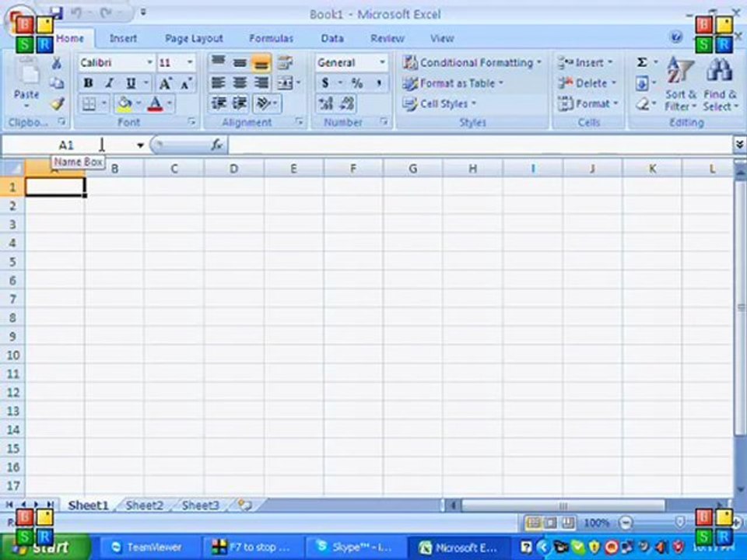Activate the Format Painter brush

[58, 103]
